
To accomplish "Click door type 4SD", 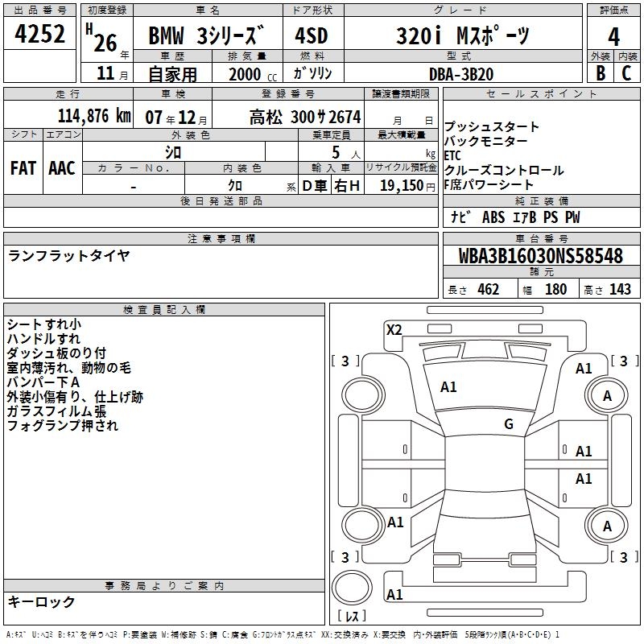I will click(x=311, y=35).
